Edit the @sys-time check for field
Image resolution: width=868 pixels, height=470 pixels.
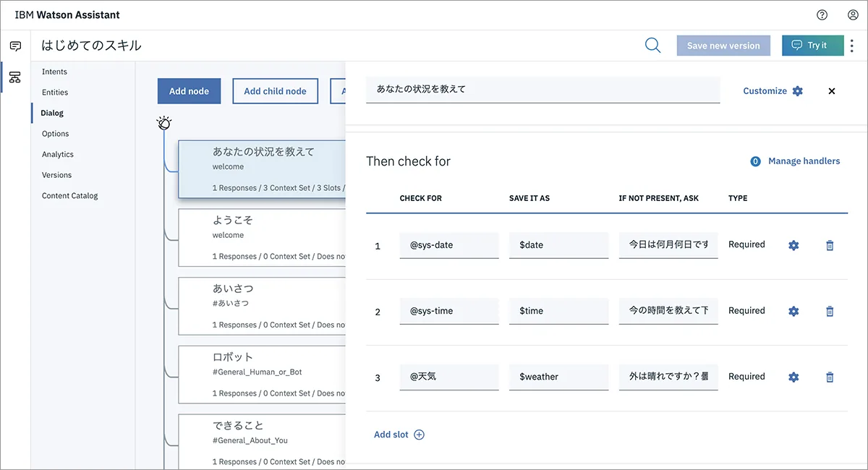[449, 311]
